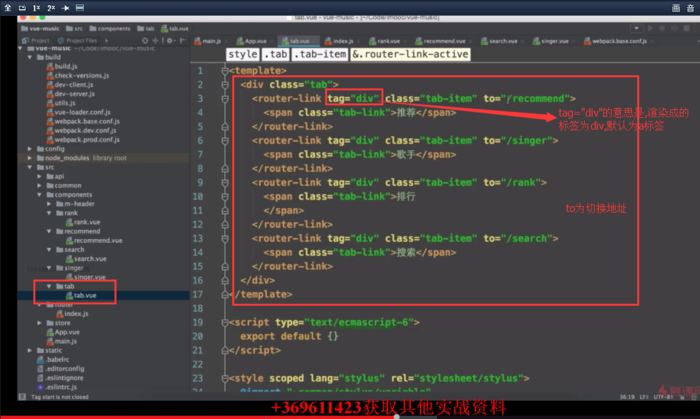Screen dimensions: 700x419
Task: Toggle fold for template tag on line 1
Action: pyautogui.click(x=225, y=71)
